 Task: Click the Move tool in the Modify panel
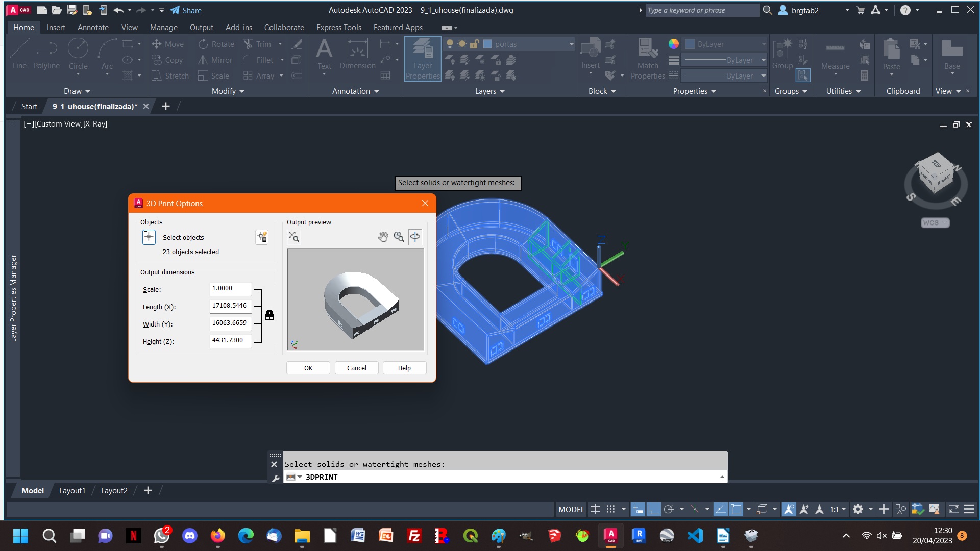(x=168, y=44)
